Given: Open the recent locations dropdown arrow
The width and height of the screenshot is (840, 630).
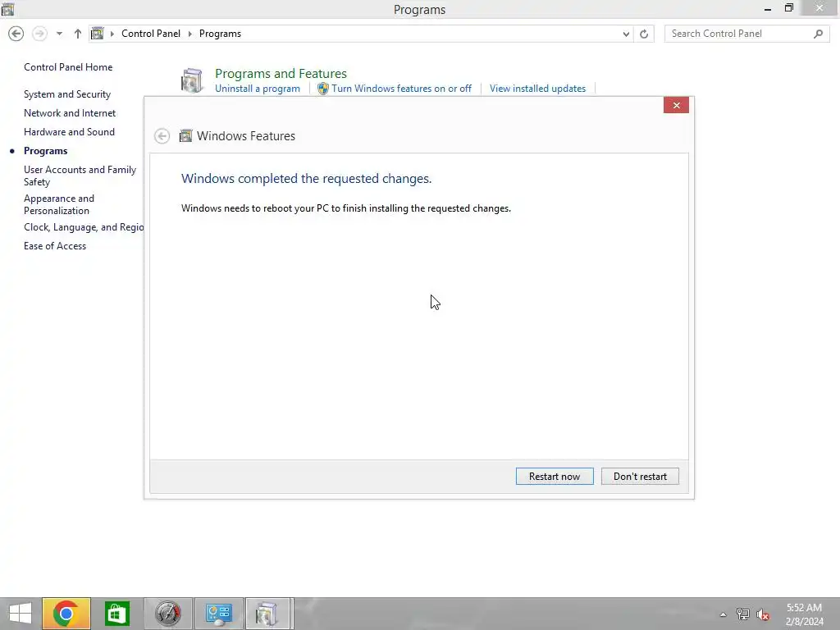Looking at the screenshot, I should (x=59, y=34).
